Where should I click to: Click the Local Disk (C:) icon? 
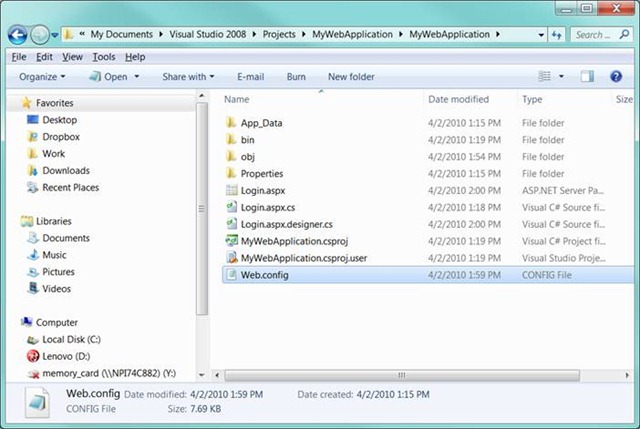point(31,340)
